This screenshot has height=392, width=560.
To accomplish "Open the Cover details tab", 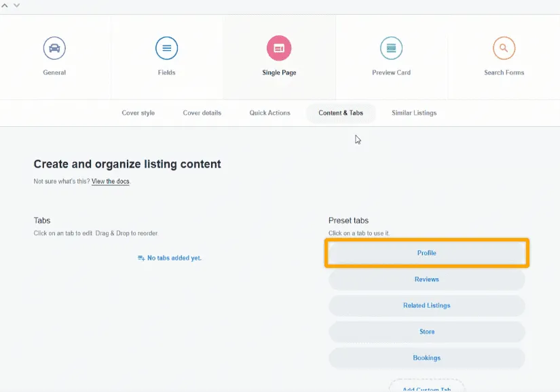I will [x=202, y=113].
